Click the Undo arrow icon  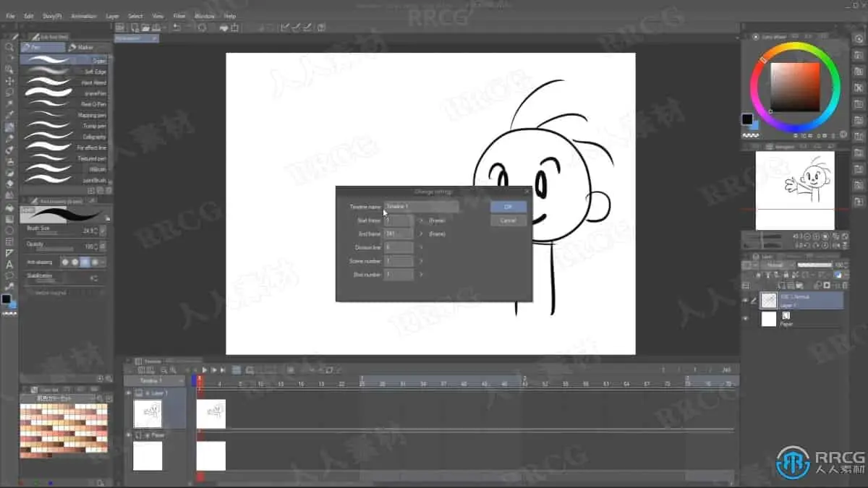click(x=177, y=27)
